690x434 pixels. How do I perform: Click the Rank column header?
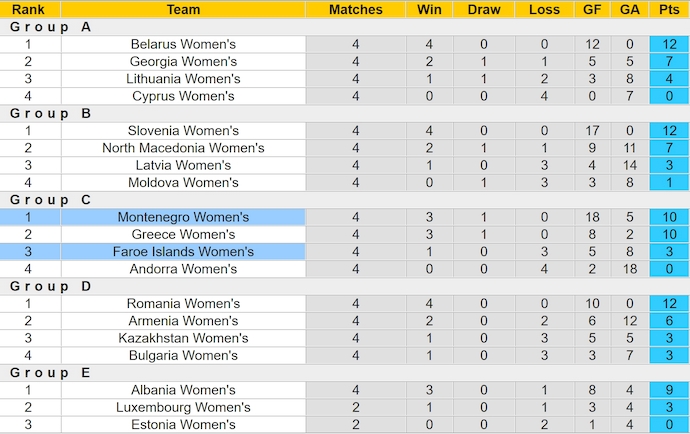coord(28,9)
